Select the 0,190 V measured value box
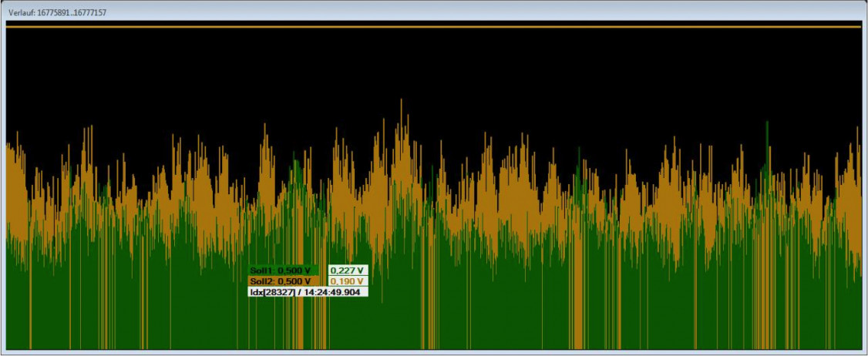 348,281
